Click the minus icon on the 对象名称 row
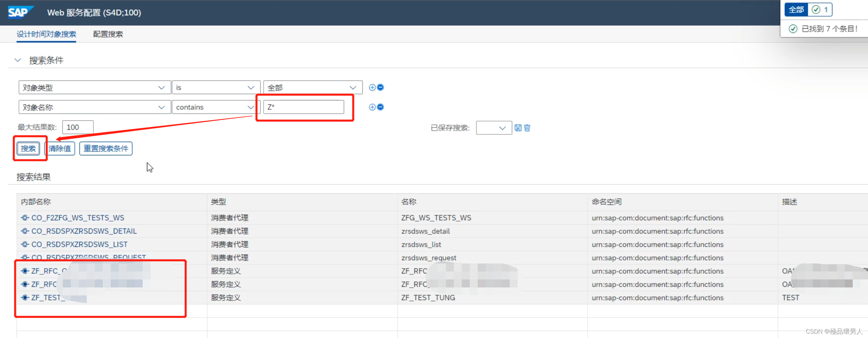 [x=380, y=107]
